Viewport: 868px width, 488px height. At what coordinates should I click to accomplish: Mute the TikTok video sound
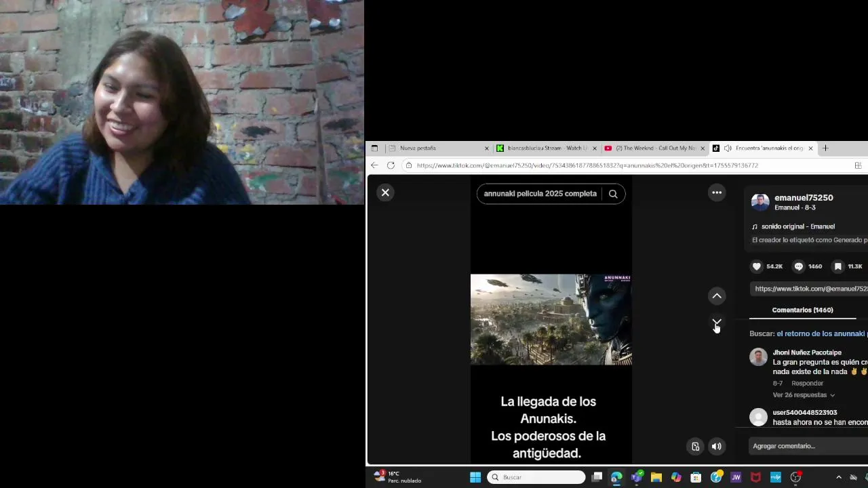[717, 446]
